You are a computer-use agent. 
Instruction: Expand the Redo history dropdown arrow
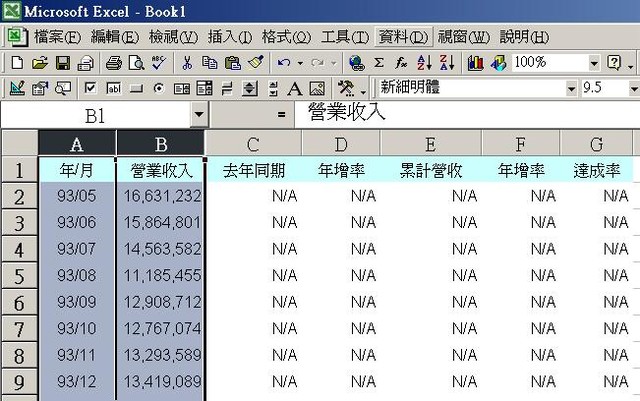[x=334, y=63]
